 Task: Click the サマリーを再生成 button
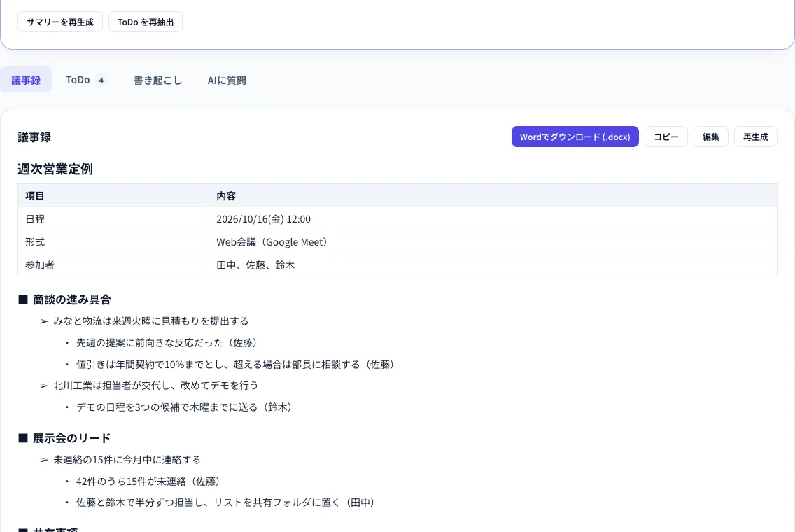tap(59, 22)
